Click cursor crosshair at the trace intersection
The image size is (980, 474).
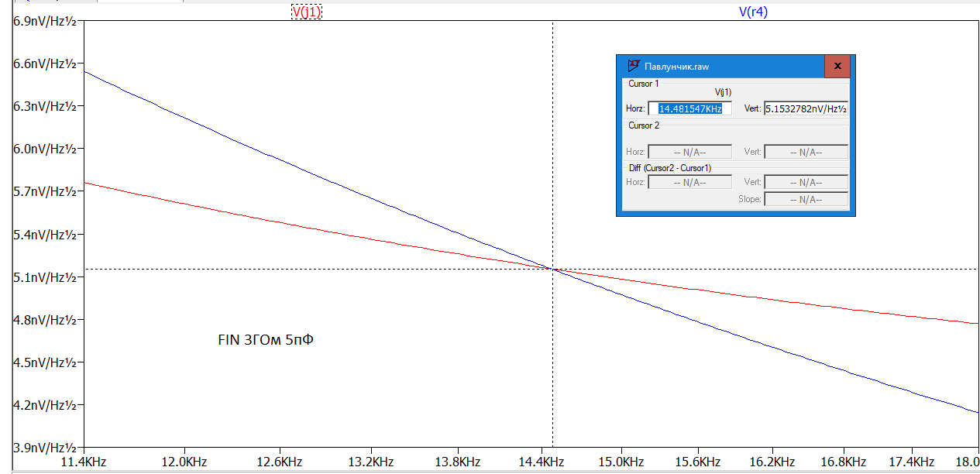pyautogui.click(x=552, y=269)
